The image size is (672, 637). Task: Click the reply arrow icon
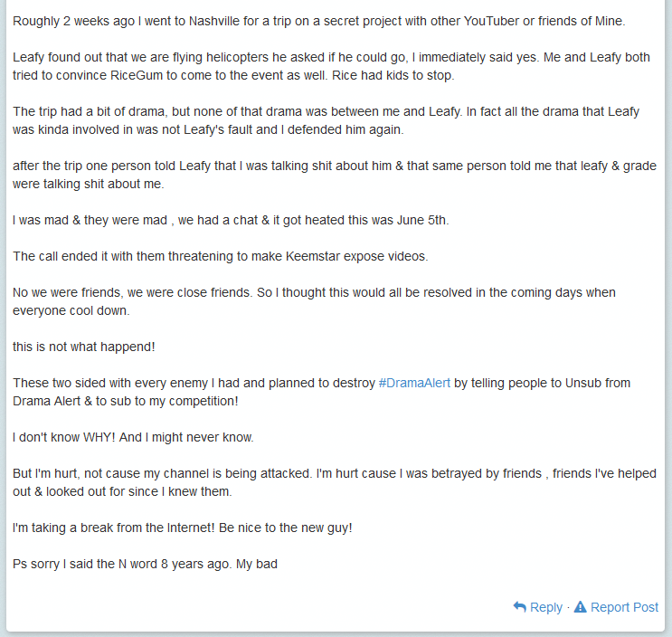point(519,607)
